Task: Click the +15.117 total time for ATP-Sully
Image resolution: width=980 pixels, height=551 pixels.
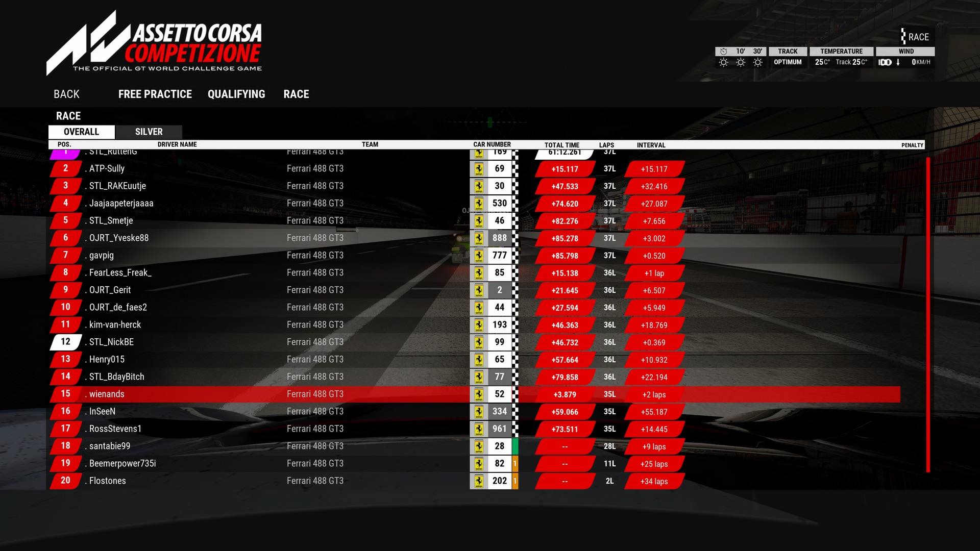Action: pos(565,169)
